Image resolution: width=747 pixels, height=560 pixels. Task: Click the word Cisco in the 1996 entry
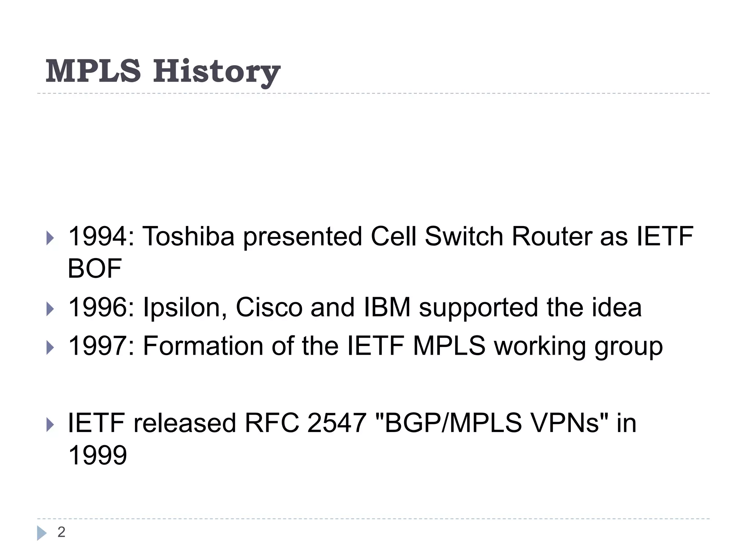click(x=269, y=307)
